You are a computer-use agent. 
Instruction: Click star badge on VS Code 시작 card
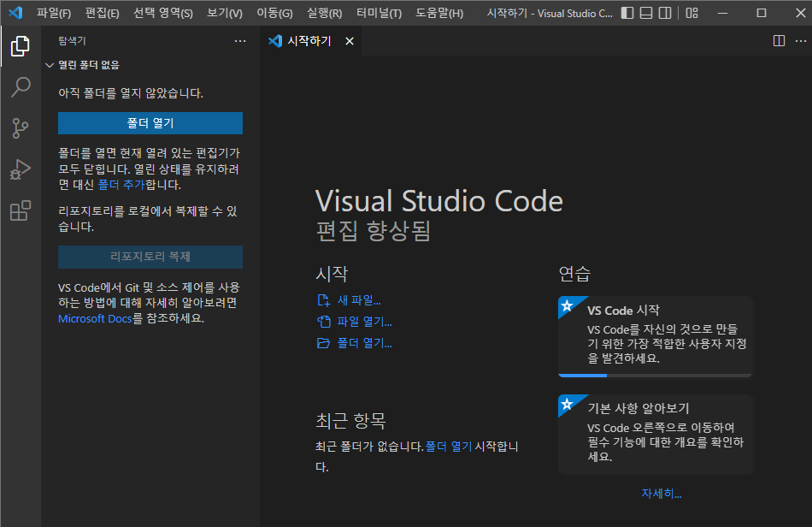click(567, 305)
